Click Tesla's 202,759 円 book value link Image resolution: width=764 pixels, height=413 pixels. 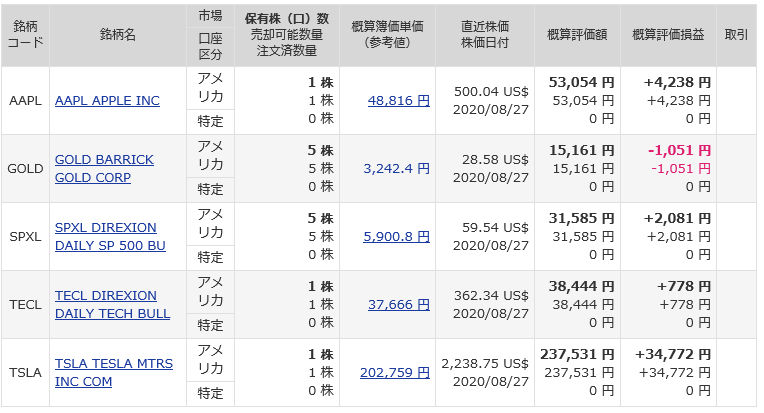[x=395, y=372]
